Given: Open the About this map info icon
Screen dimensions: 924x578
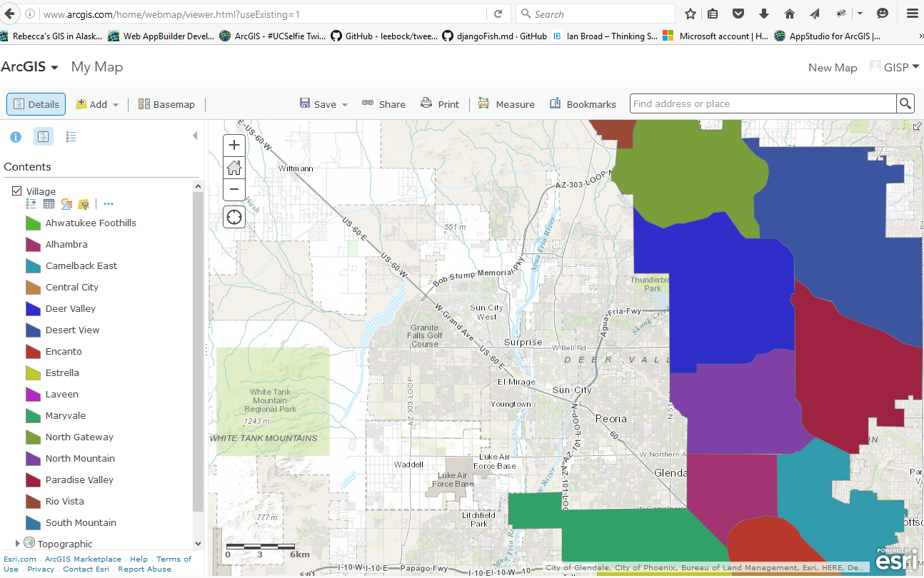Looking at the screenshot, I should coord(15,137).
